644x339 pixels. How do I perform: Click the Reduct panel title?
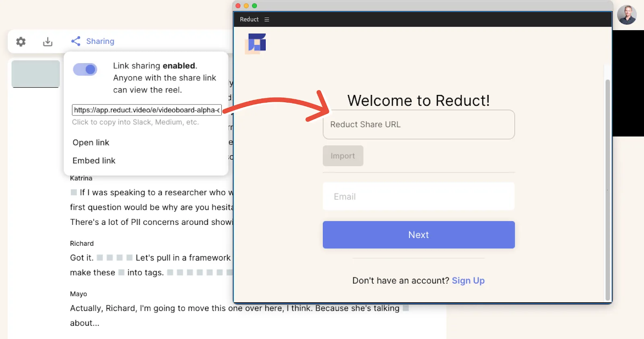coord(249,19)
